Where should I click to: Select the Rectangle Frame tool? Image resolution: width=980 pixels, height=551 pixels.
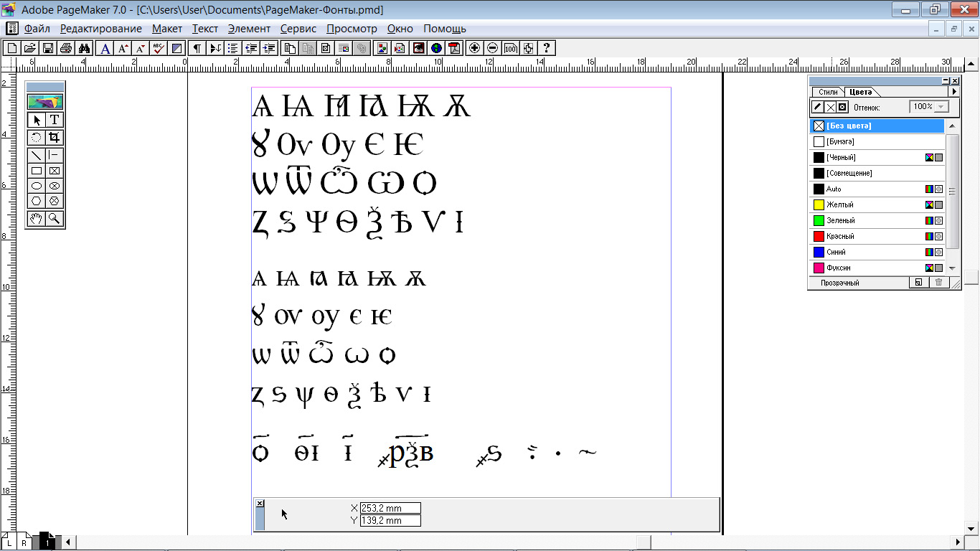coord(54,171)
